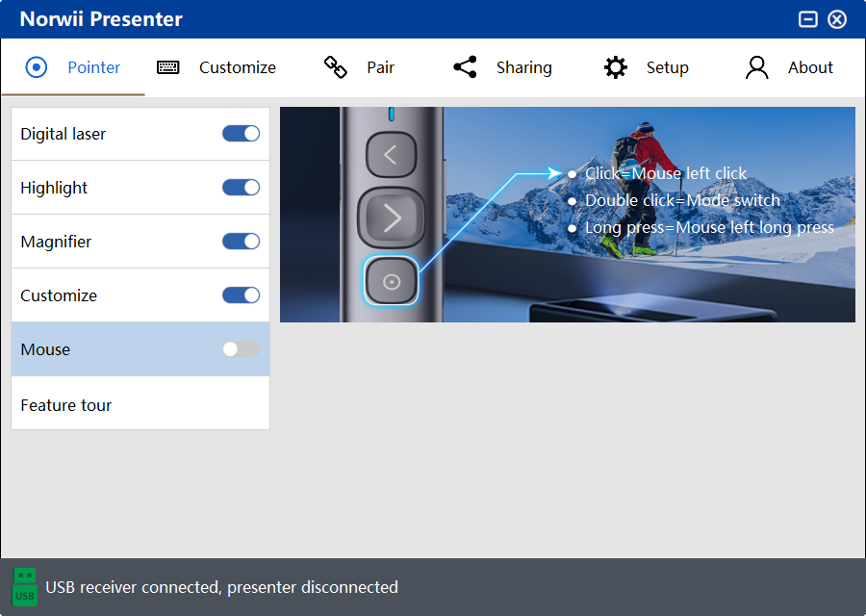
Task: Open the About tab
Action: (789, 67)
